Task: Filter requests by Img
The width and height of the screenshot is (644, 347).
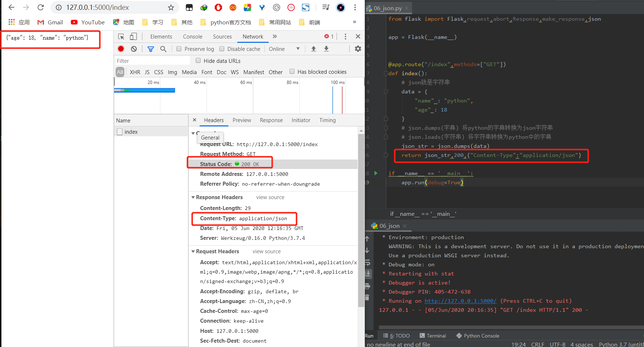Action: tap(172, 72)
